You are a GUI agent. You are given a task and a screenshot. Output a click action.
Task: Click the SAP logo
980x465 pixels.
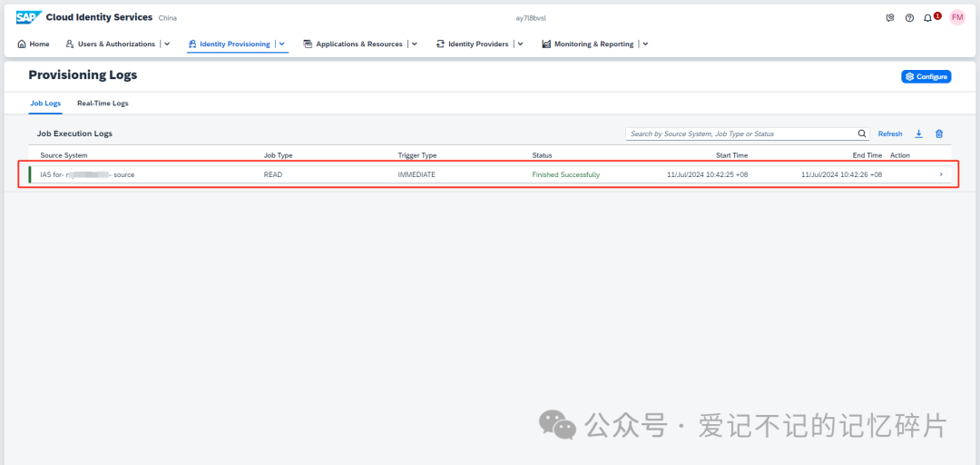[x=29, y=17]
